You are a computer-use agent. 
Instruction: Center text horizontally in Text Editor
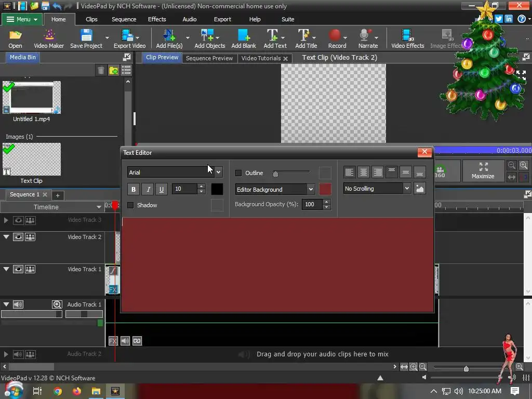[363, 172]
